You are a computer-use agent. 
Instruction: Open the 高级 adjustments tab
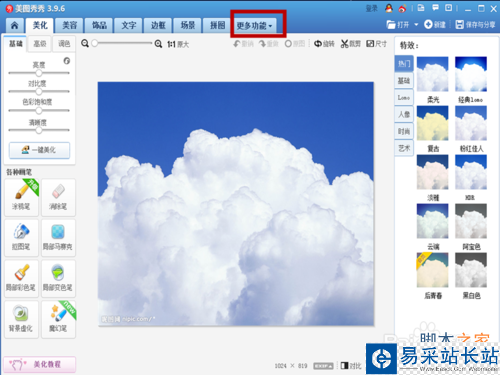(40, 44)
